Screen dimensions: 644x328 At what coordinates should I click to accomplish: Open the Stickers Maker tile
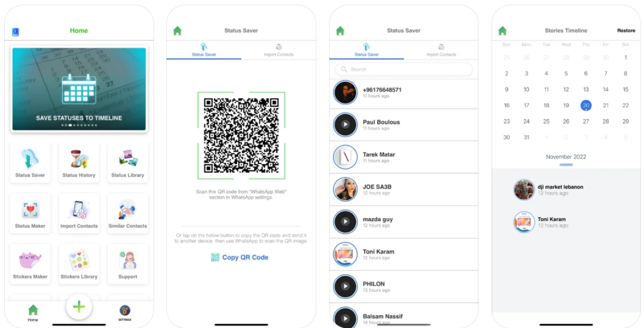pyautogui.click(x=30, y=264)
